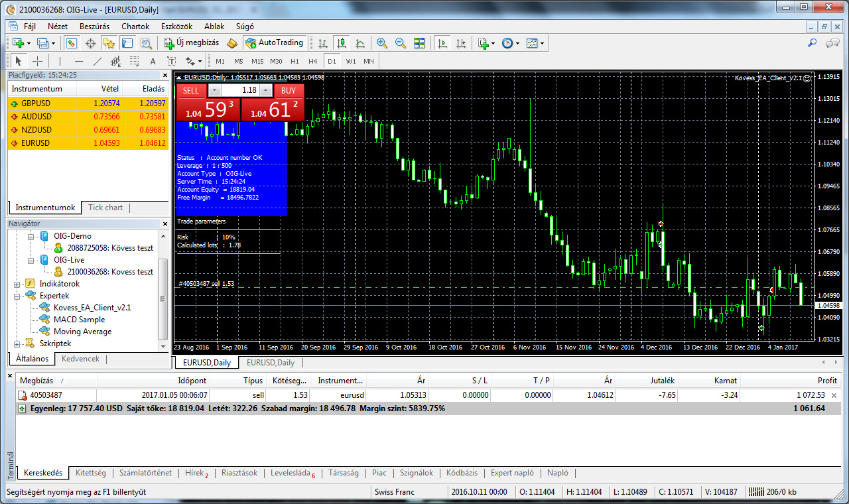
Task: Select Kovess_EA_Client_v2.1 in Navigator
Action: pos(92,308)
